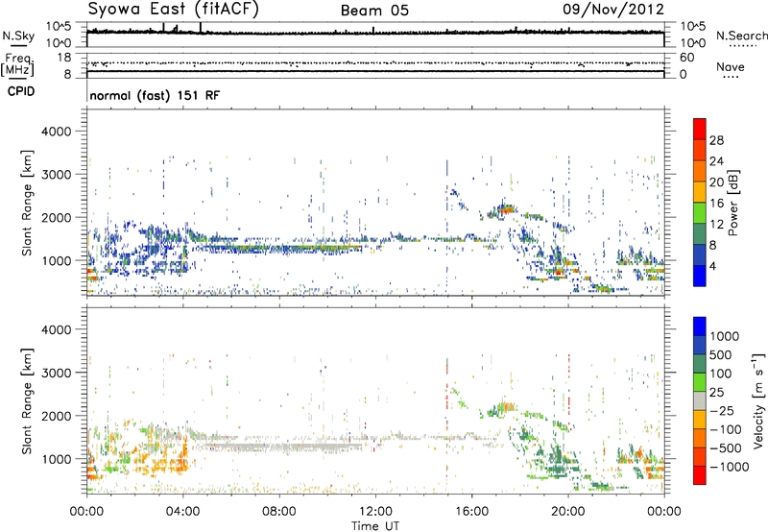
Task: Click the gray swatch in Velocity colorbar
Action: click(x=700, y=400)
